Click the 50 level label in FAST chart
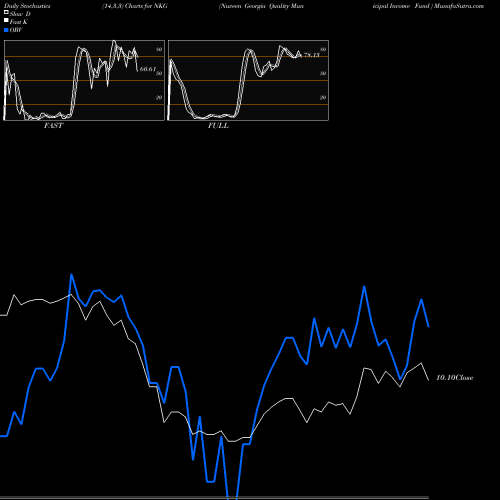This screenshot has width=500, height=500. tap(159, 73)
